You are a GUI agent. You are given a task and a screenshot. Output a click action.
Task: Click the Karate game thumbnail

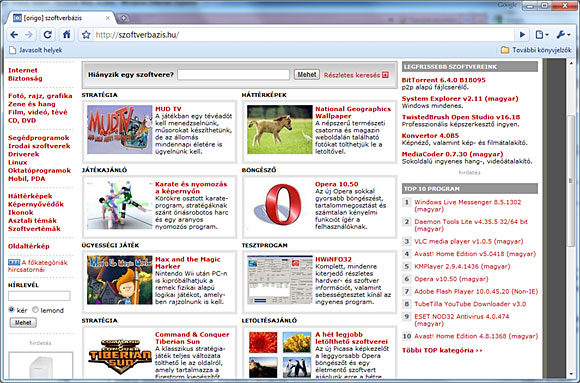[x=119, y=205]
